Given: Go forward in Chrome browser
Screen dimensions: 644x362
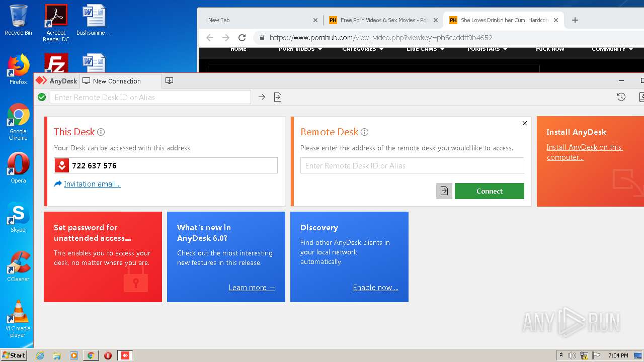Looking at the screenshot, I should click(226, 38).
